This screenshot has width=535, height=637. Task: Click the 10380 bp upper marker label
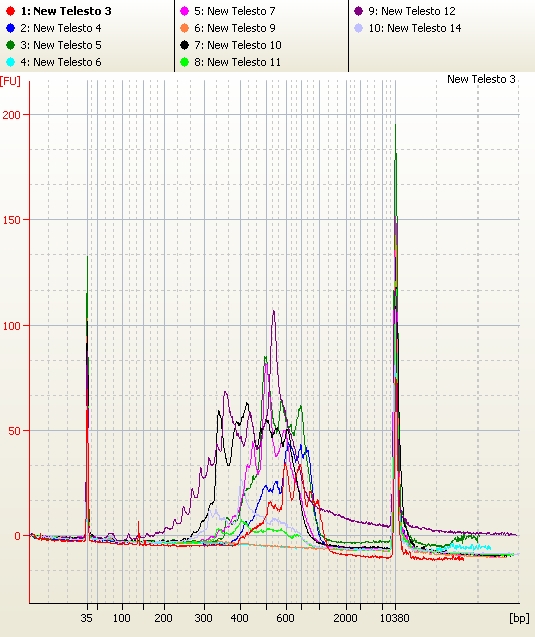(x=394, y=618)
